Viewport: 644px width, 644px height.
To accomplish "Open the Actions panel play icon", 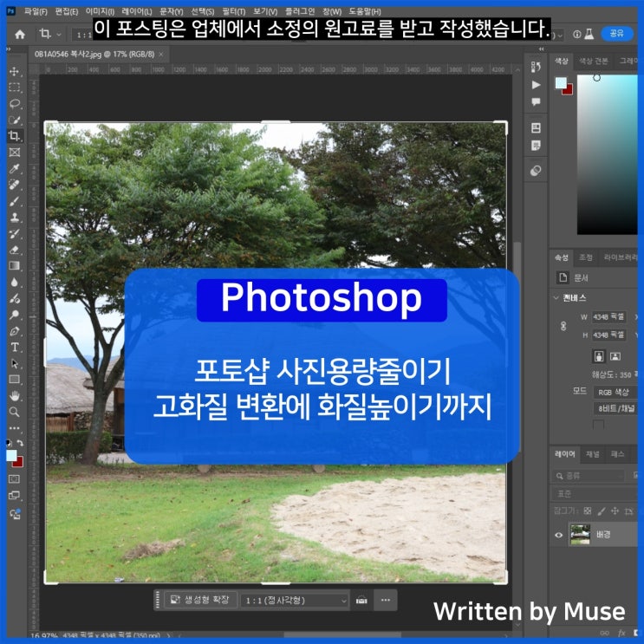I will 536,85.
